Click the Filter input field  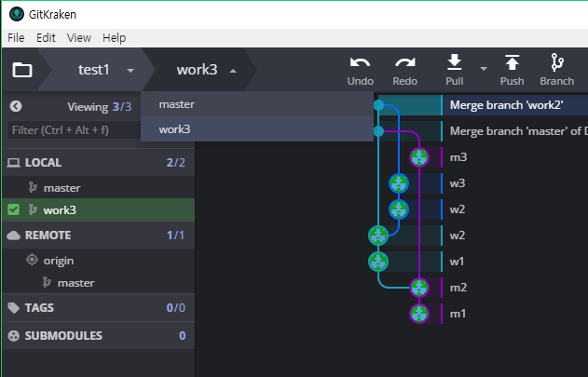(74, 130)
